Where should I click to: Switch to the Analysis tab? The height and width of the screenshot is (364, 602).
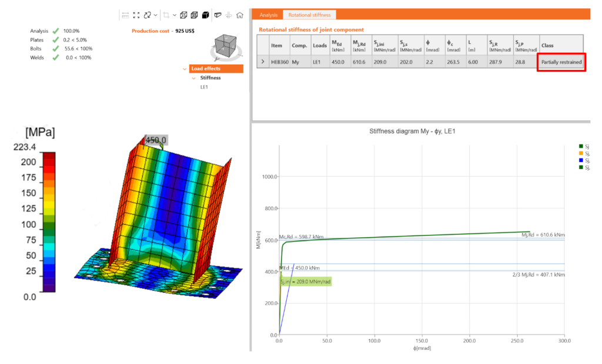tap(268, 15)
